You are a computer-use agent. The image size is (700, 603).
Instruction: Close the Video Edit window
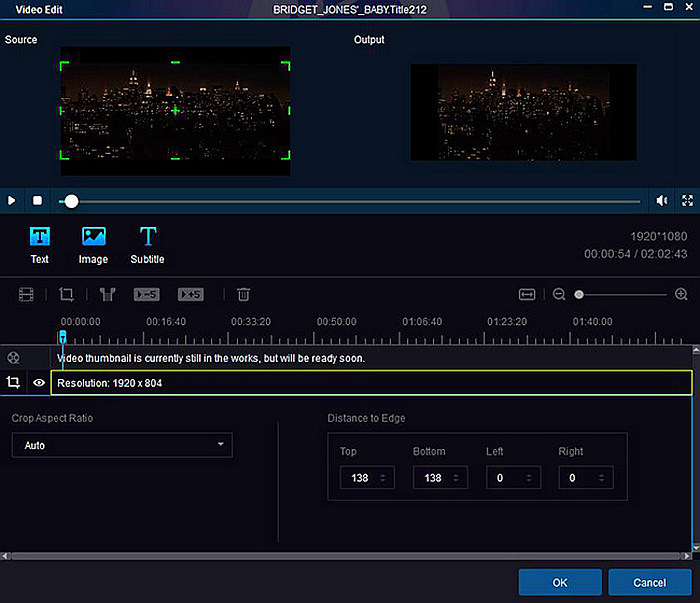pyautogui.click(x=689, y=7)
